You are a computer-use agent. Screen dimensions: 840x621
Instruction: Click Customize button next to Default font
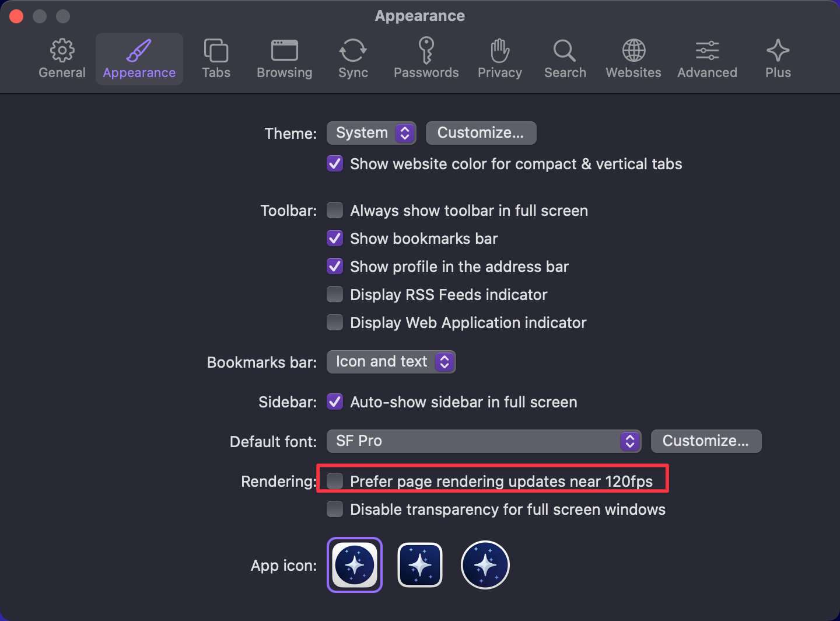706,441
